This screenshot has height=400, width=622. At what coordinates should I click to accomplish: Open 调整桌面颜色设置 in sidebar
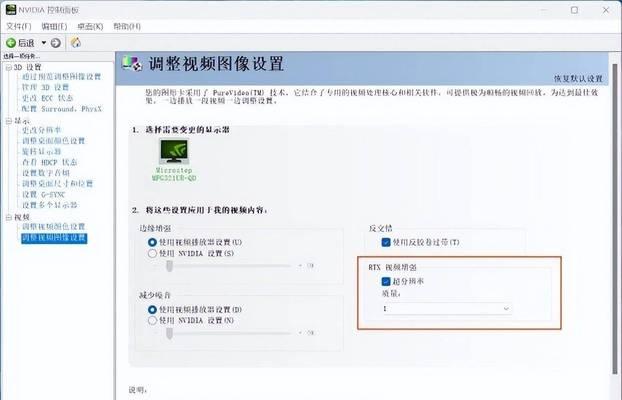54,141
